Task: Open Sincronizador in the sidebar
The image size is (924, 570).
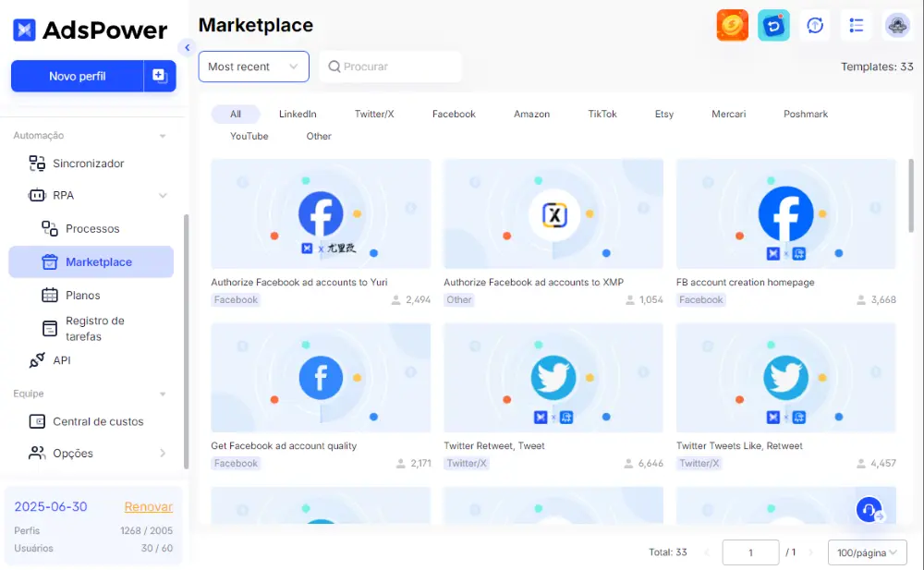Action: 91,164
